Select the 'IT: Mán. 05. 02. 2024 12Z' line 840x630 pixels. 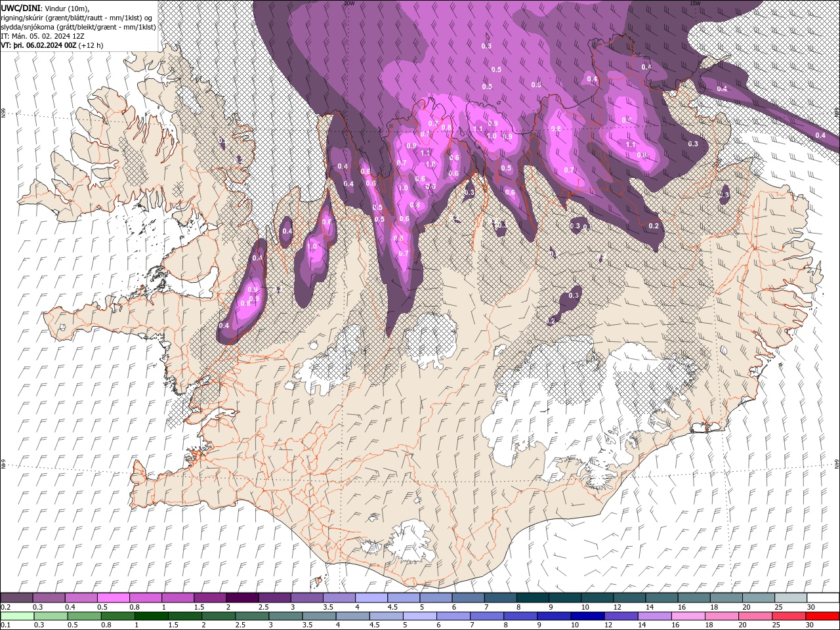pyautogui.click(x=41, y=36)
